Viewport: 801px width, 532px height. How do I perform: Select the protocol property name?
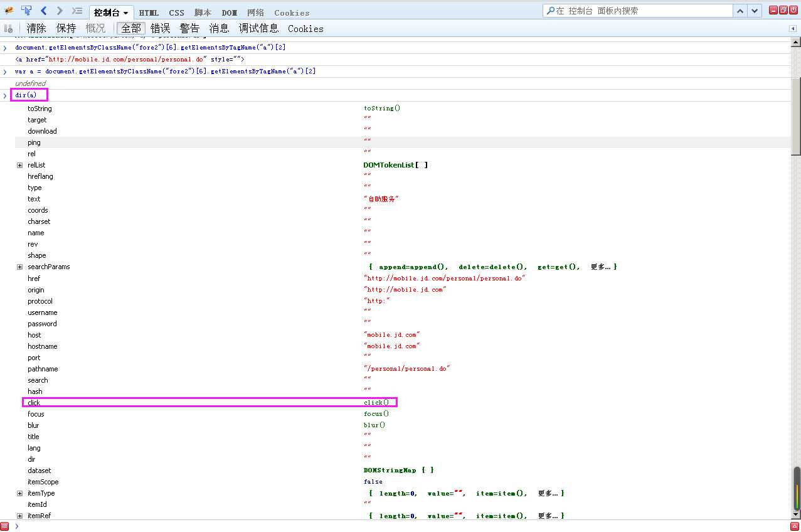[x=40, y=301]
